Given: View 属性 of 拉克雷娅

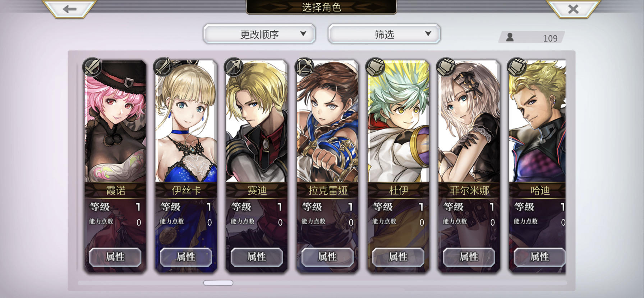Looking at the screenshot, I should click(x=327, y=257).
